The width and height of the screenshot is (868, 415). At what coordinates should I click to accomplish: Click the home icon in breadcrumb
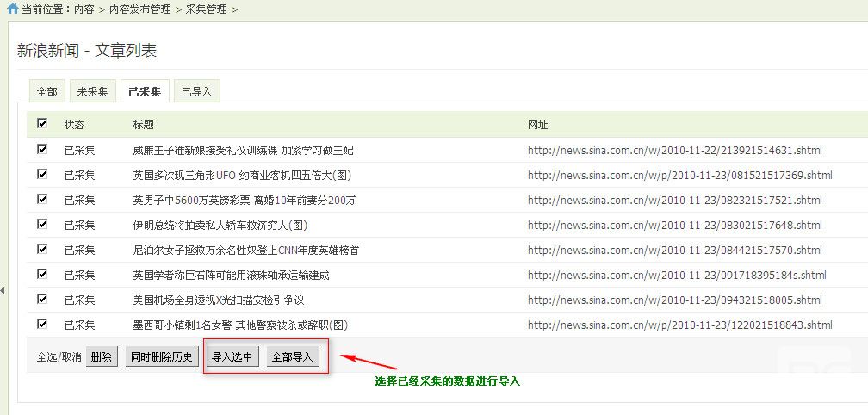pyautogui.click(x=12, y=9)
